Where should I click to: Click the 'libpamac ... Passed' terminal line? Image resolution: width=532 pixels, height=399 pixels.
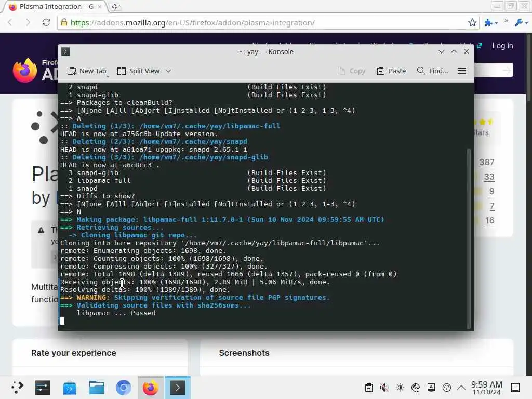(116, 313)
